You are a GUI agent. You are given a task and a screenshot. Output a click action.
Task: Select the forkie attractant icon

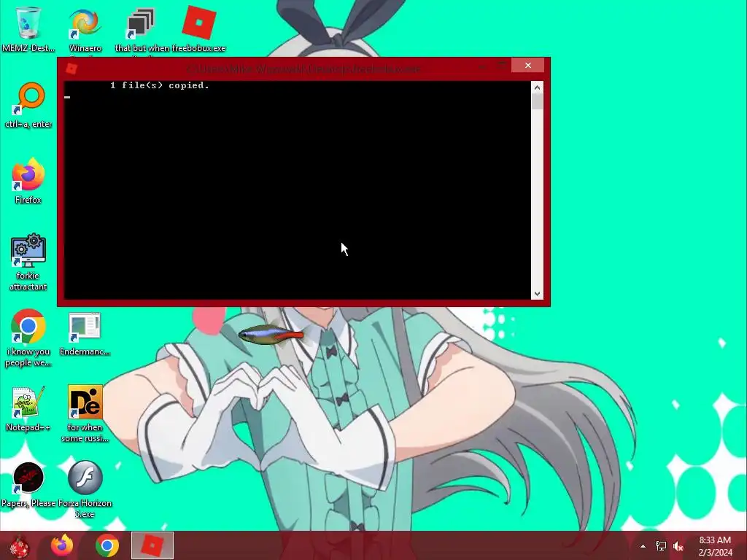(x=28, y=262)
